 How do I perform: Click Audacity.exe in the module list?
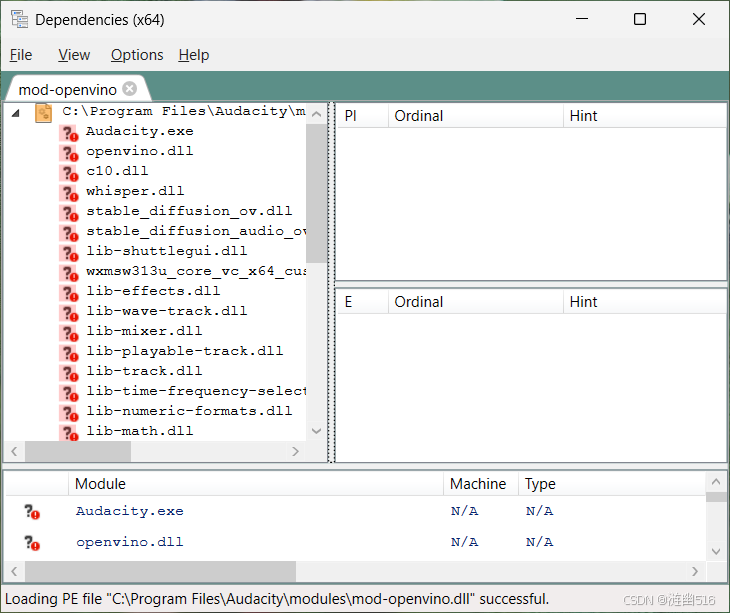pos(130,511)
